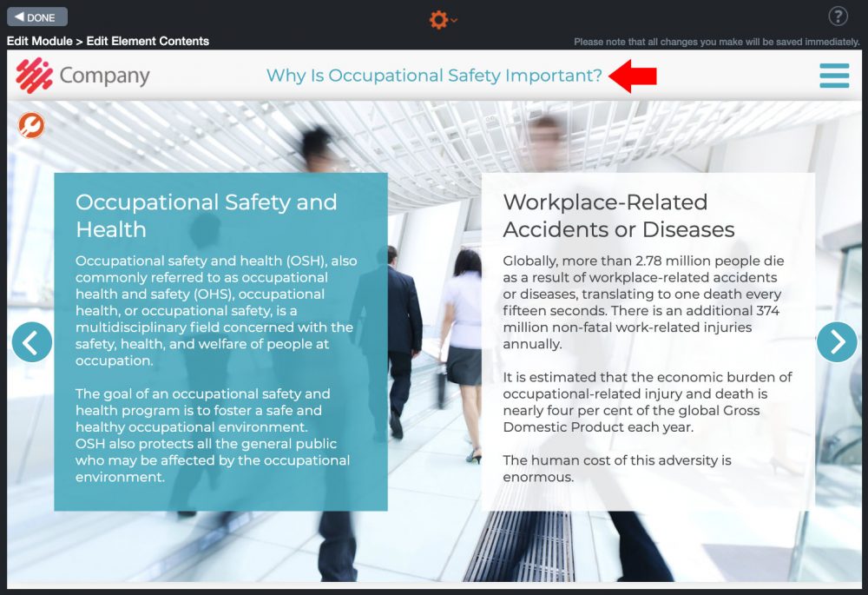Click the 'Edit Element Contents' breadcrumb
This screenshot has height=595, width=868.
coord(148,41)
